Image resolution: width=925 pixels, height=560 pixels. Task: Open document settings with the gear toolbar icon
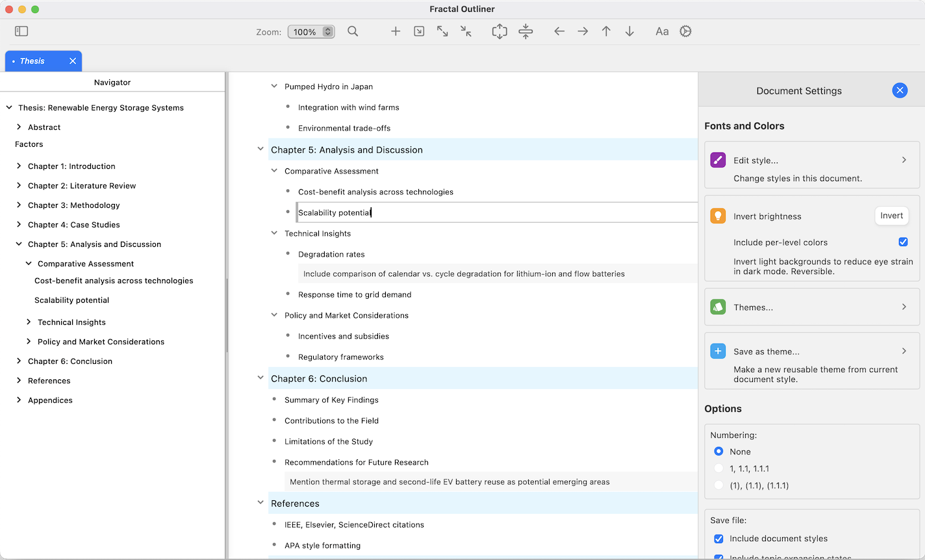coord(685,31)
